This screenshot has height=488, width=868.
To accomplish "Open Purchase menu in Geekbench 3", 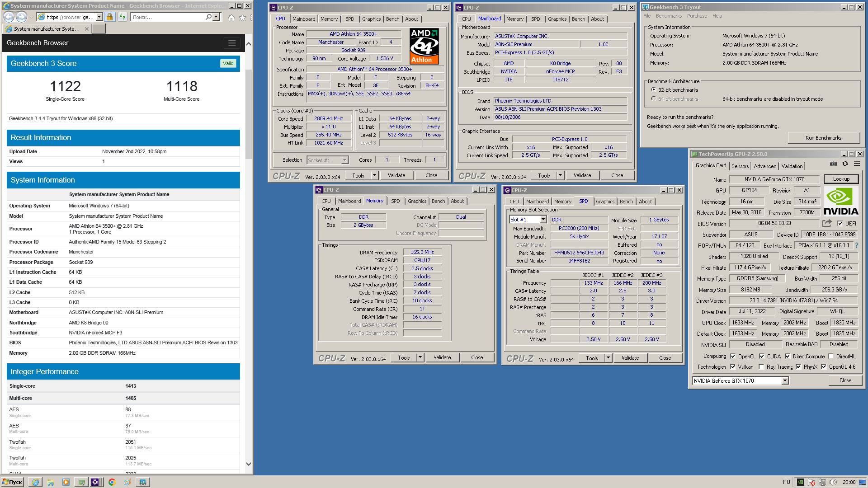I will point(697,16).
